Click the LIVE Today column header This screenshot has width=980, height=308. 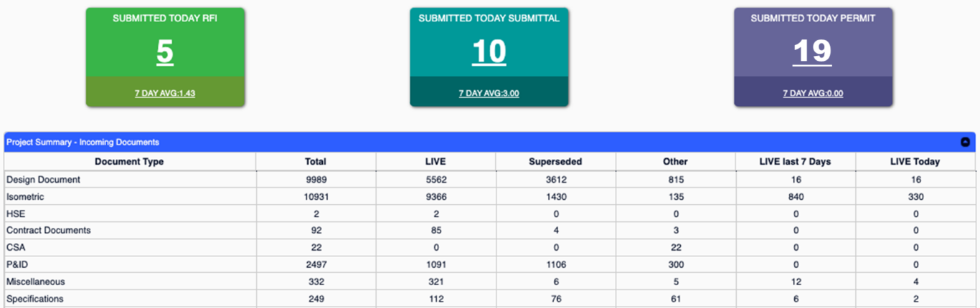pyautogui.click(x=915, y=162)
